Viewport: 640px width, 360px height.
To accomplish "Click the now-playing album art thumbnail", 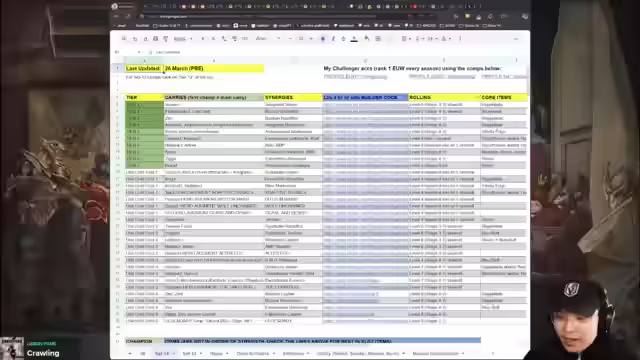I will 12,348.
